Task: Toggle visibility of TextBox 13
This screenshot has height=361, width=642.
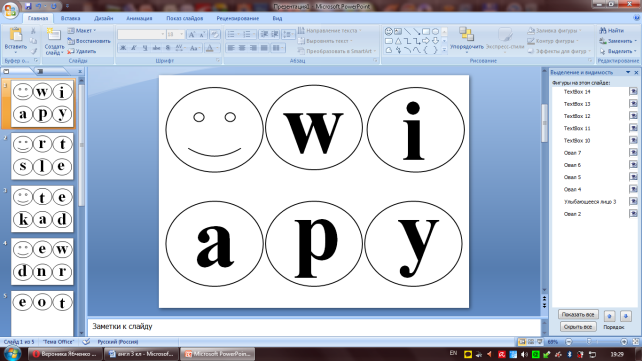Action: [x=633, y=104]
